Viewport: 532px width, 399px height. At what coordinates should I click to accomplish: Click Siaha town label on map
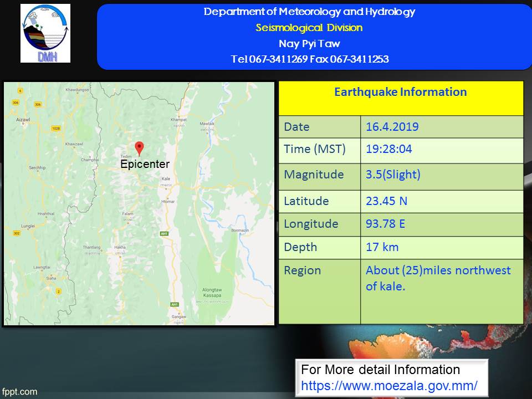[x=51, y=278]
